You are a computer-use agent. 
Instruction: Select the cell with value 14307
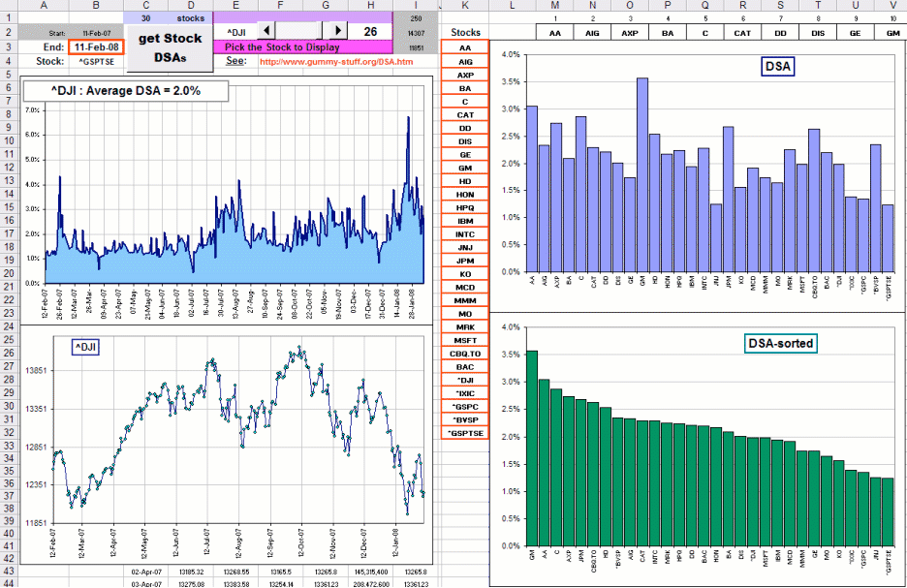(416, 33)
